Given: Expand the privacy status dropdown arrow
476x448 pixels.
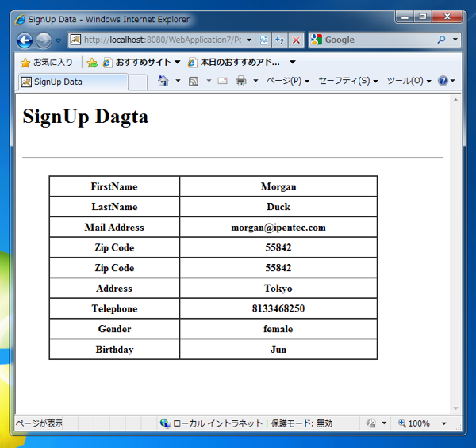Looking at the screenshot, I should coord(384,423).
